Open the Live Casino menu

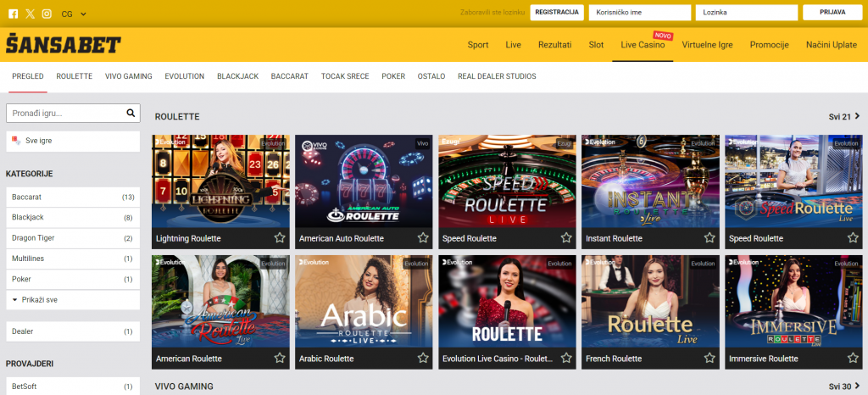point(643,45)
